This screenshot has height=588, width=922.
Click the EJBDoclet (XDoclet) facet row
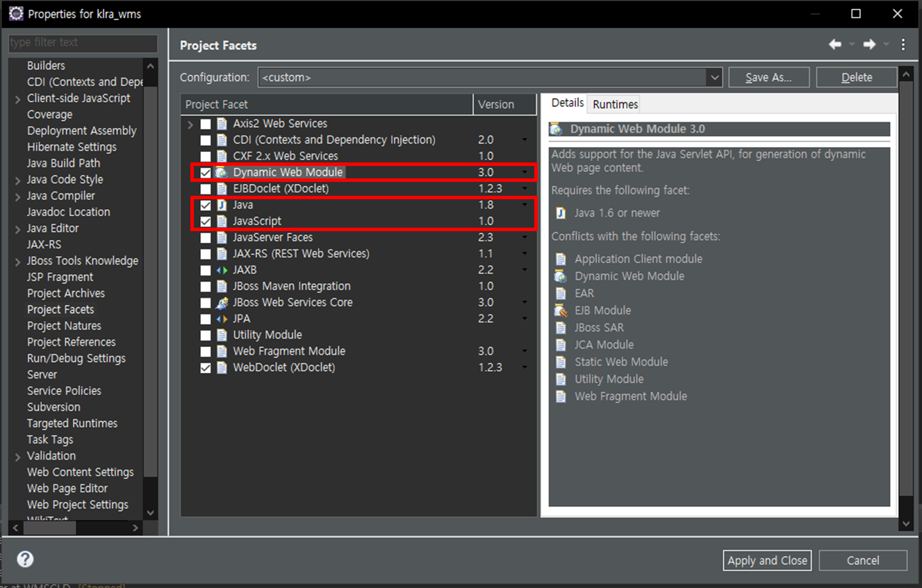tap(359, 189)
